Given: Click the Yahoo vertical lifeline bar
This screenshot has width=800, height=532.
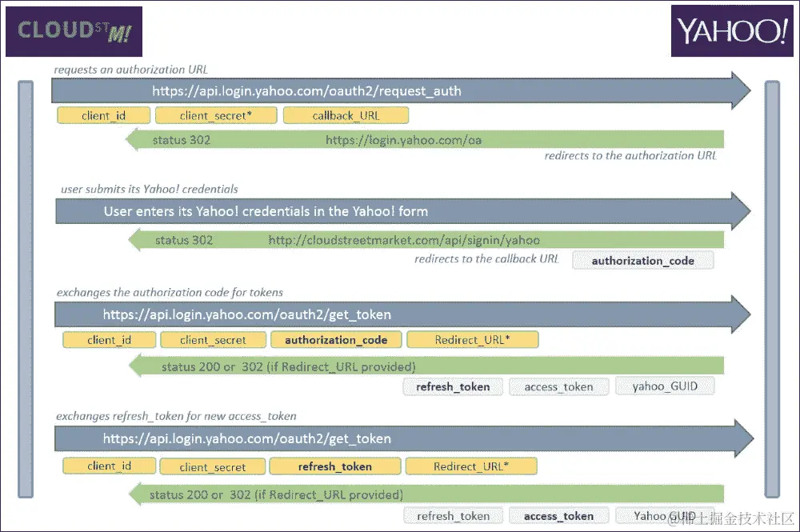Looking at the screenshot, I should click(x=773, y=290).
